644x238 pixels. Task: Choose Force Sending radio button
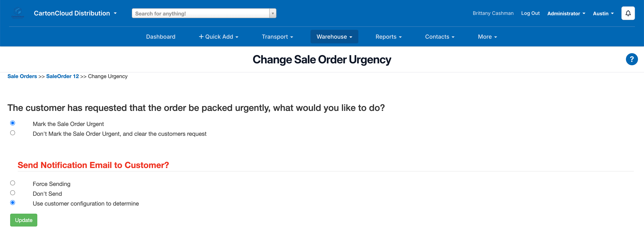click(13, 183)
